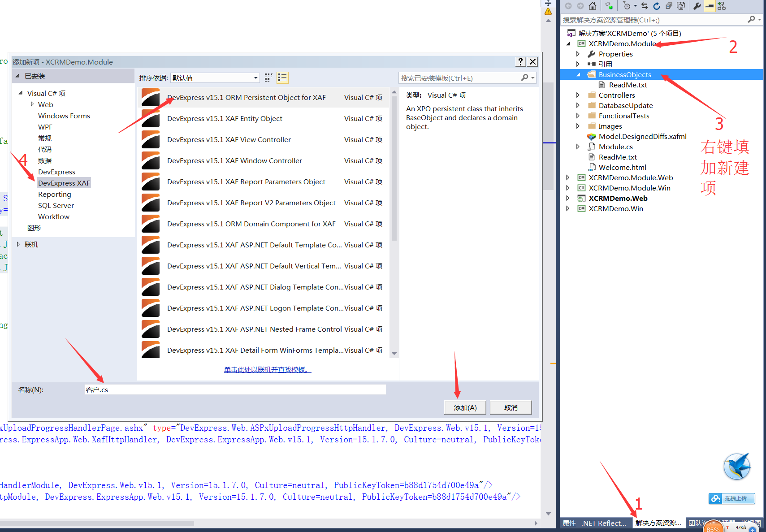Open Solution Explorer search options dropdown

click(759, 19)
